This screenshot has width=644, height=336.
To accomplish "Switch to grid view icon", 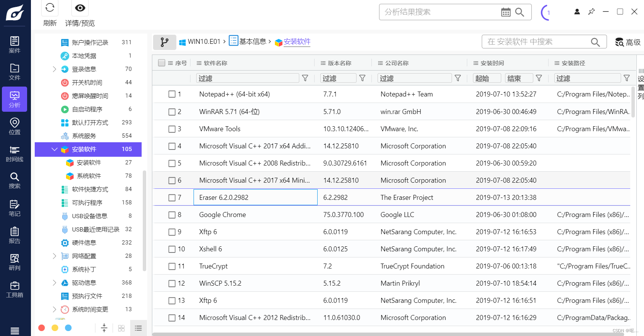I will (121, 328).
